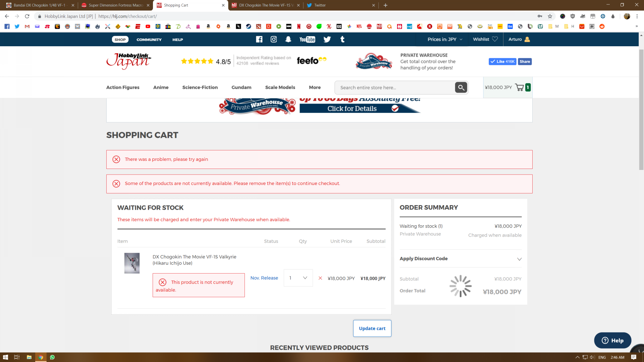Open the Instagram icon in the header
Screen dimensions: 644x362
[274, 39]
